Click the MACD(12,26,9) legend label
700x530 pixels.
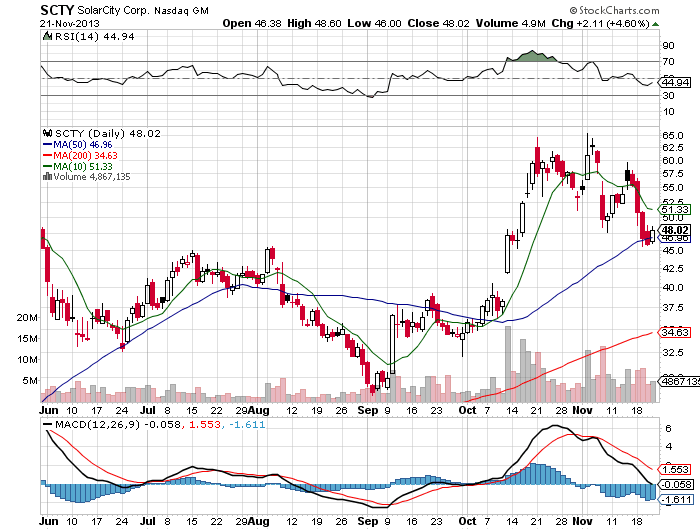97,424
